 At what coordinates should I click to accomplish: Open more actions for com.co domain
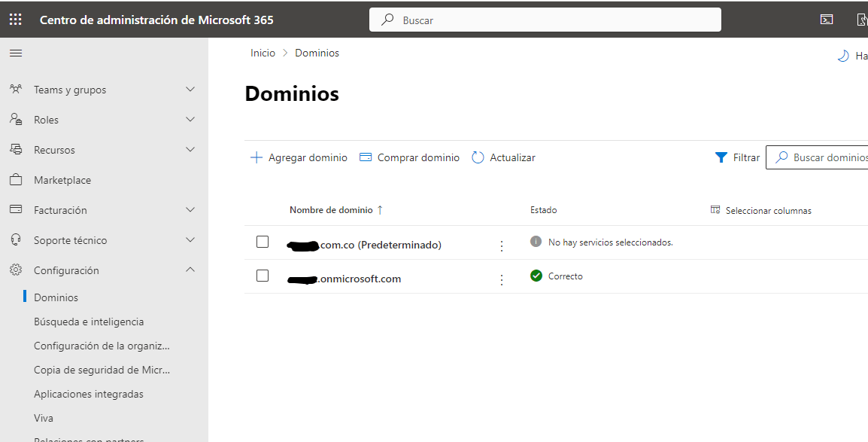[x=502, y=245]
